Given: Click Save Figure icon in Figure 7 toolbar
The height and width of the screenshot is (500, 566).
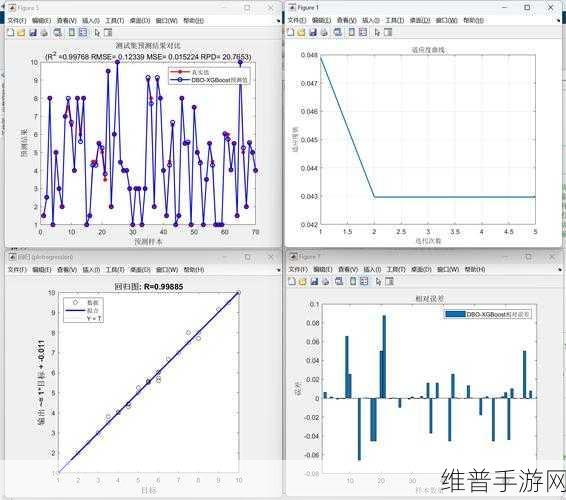Looking at the screenshot, I should pos(314,282).
